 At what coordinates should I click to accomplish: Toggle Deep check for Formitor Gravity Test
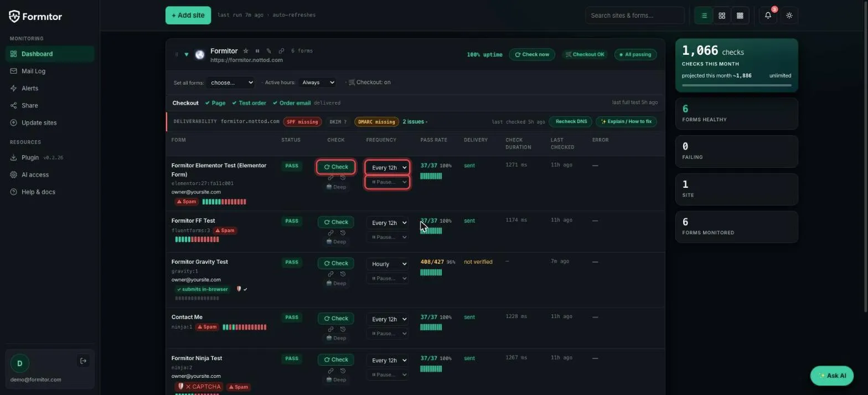coord(336,284)
